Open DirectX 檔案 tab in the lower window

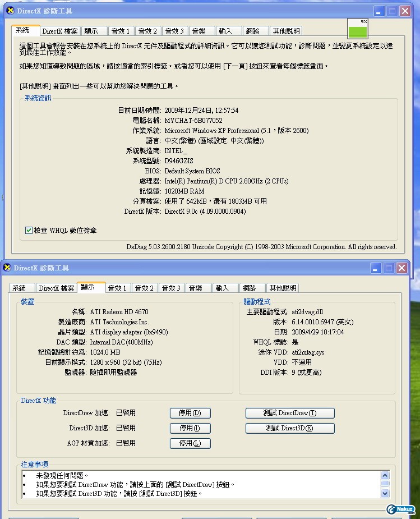pos(57,288)
